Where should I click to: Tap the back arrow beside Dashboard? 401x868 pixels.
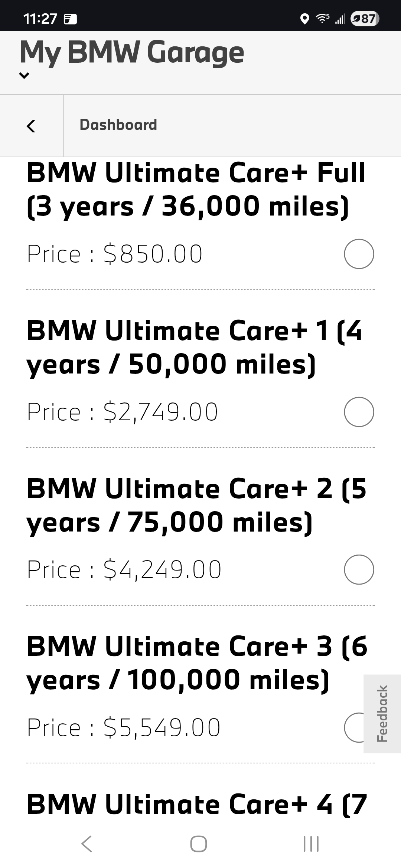(31, 126)
